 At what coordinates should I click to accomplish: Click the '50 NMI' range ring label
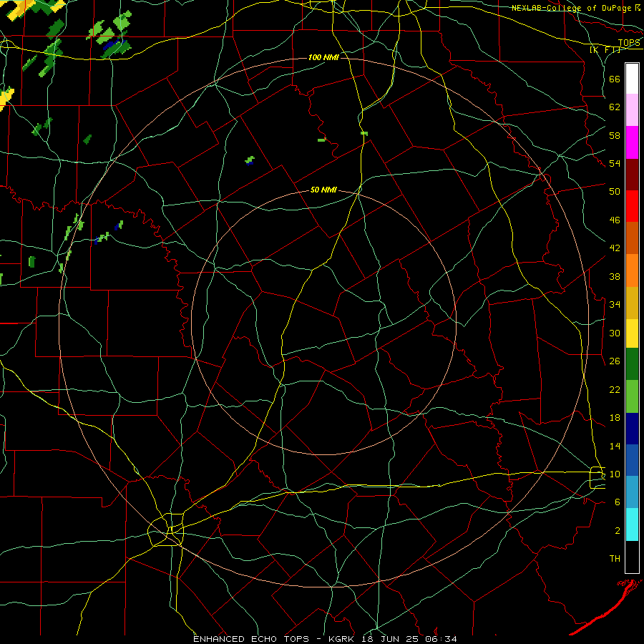(323, 190)
